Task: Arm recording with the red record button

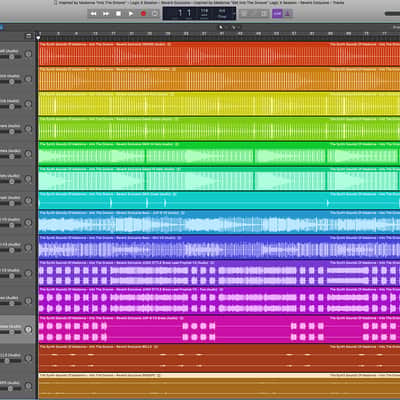Action: point(143,14)
